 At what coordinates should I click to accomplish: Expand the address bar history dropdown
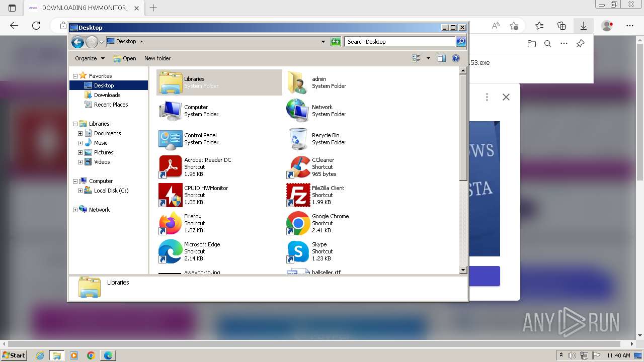[323, 42]
